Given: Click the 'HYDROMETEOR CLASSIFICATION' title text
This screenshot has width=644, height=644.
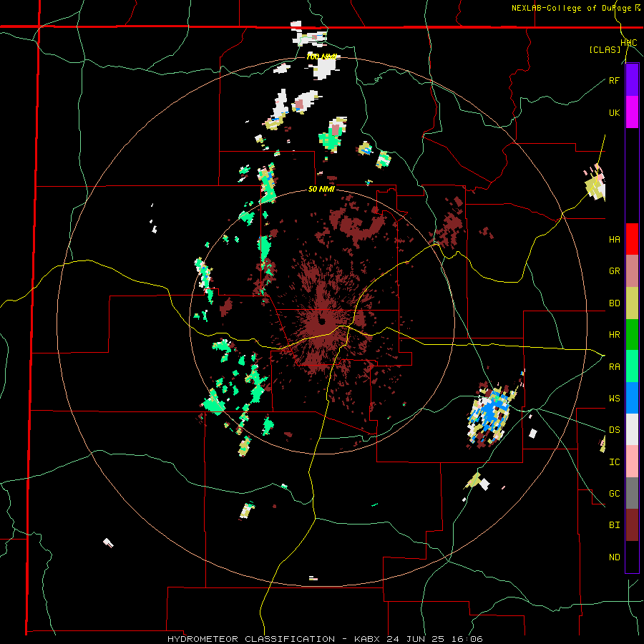Looking at the screenshot, I should [251, 639].
